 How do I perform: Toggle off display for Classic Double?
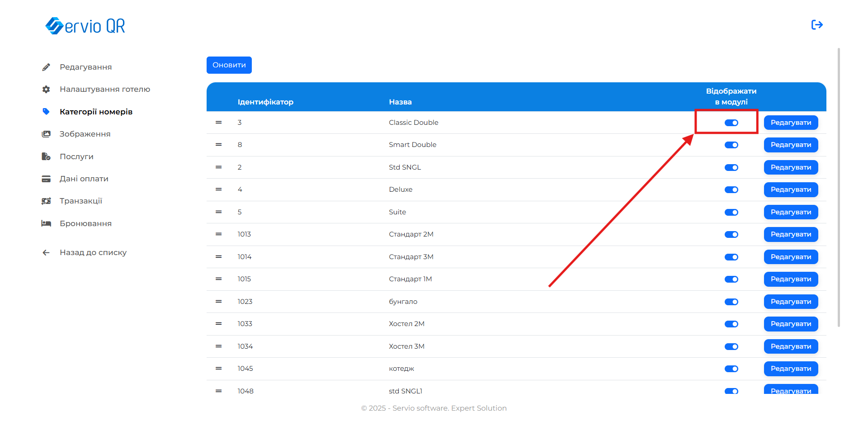731,123
